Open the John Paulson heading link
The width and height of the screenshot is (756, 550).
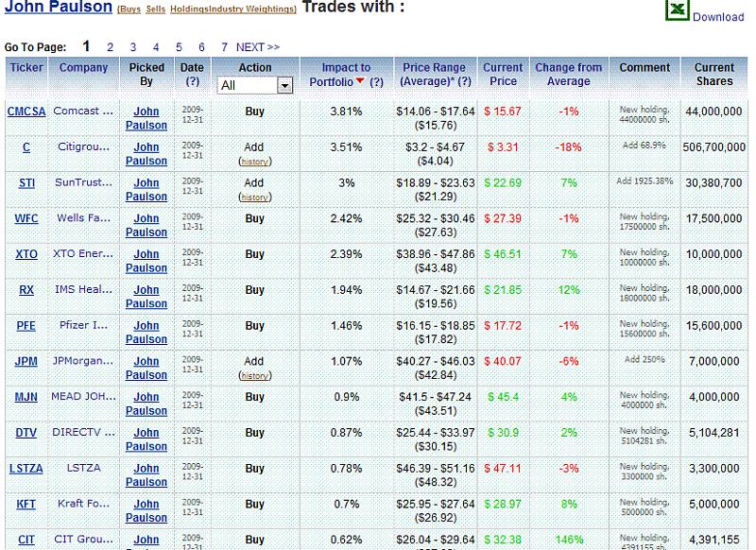[59, 7]
